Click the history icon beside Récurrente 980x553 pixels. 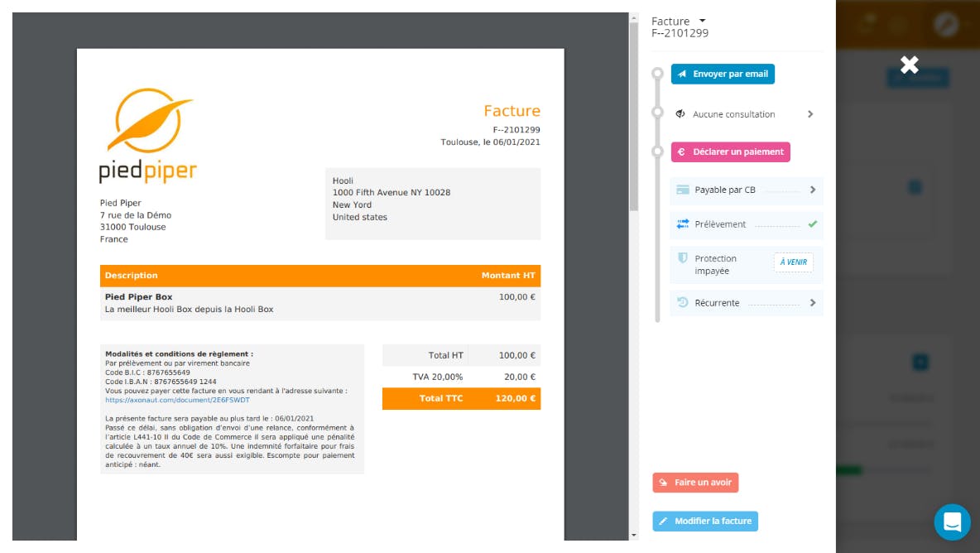(x=683, y=303)
